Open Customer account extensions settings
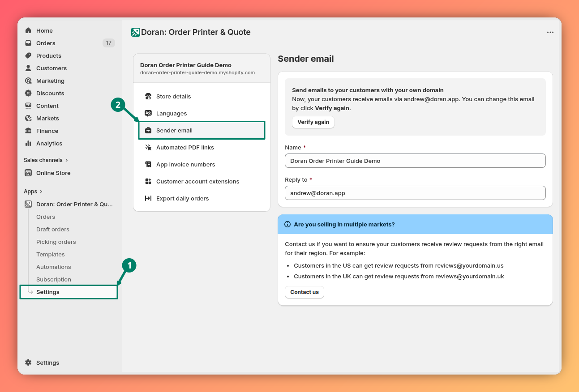This screenshot has width=579, height=392. 202,181
